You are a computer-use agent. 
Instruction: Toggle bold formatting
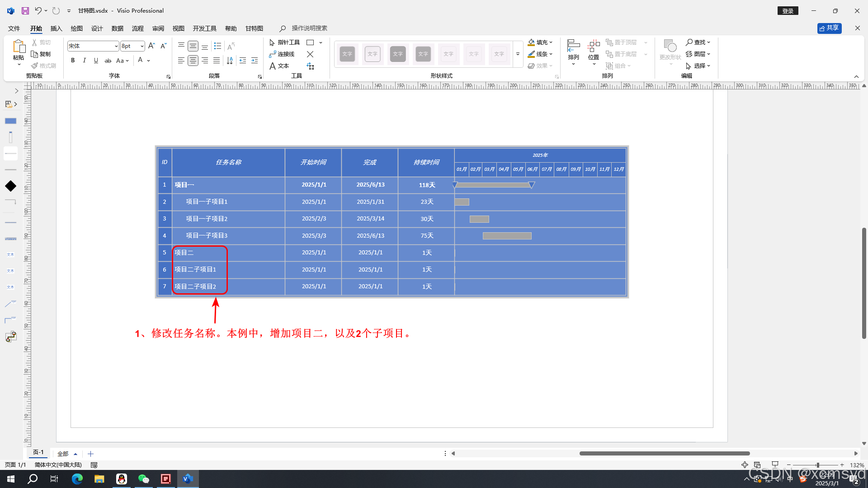[x=73, y=61]
